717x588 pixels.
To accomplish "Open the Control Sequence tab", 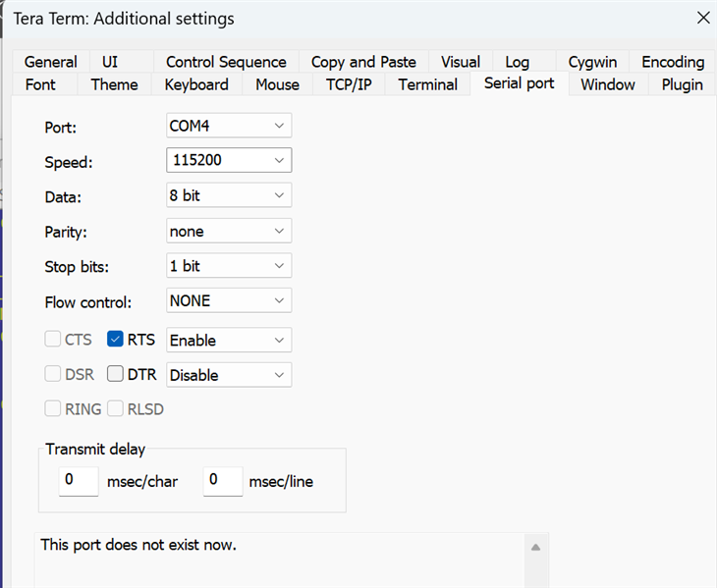I will [226, 62].
